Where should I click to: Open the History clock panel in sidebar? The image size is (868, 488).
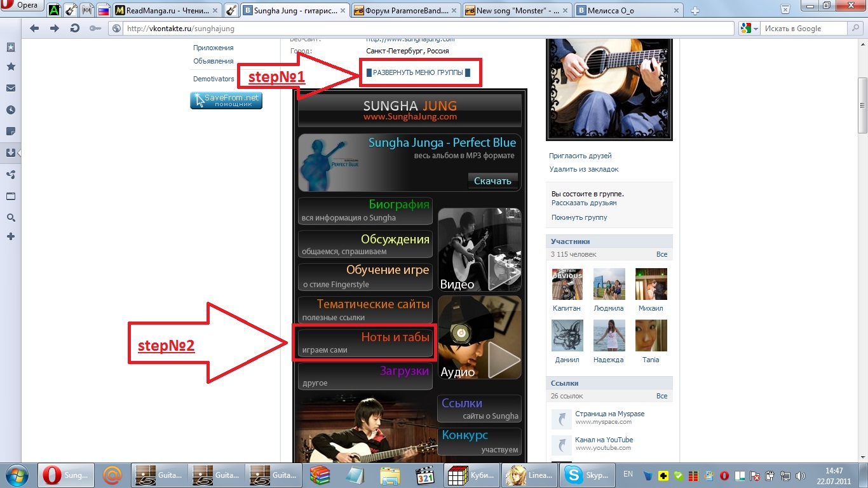[11, 110]
